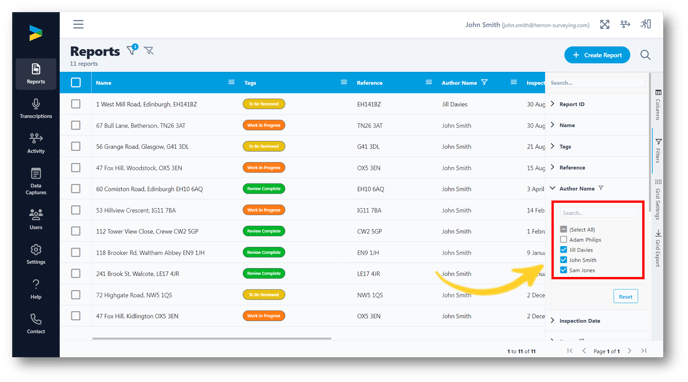Click the clear filters icon beside Reports

[x=149, y=51]
